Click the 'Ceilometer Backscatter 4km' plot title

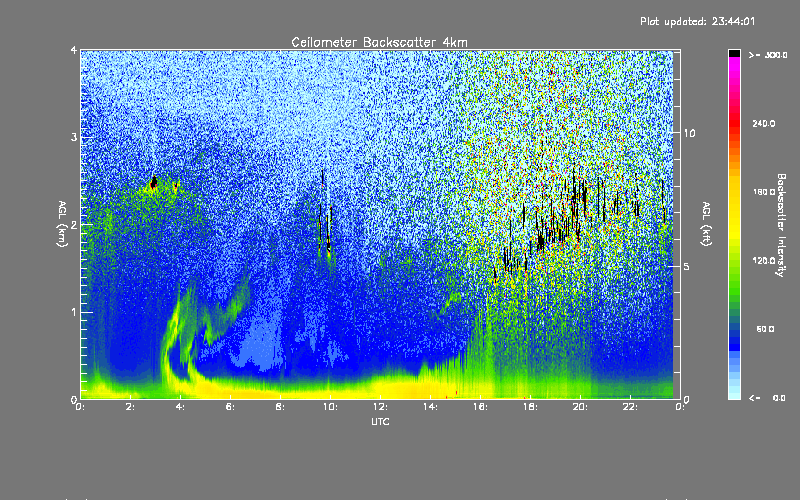pos(379,42)
